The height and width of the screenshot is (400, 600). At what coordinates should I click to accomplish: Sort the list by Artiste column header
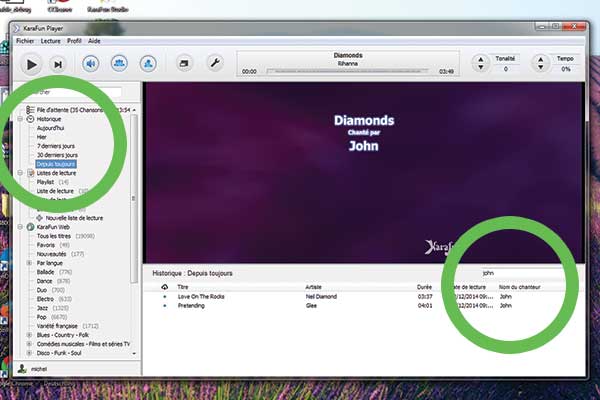[315, 287]
